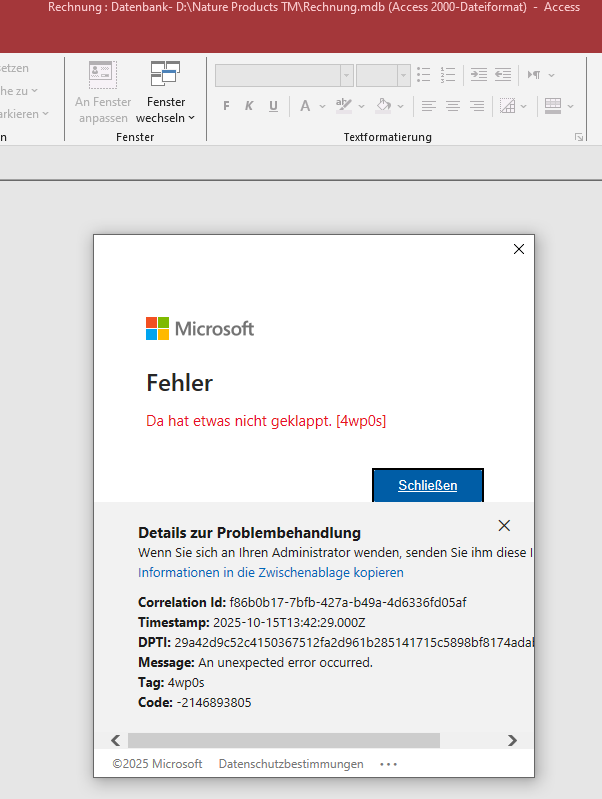Click the background fill bucket icon
This screenshot has height=799, width=602.
pos(383,106)
